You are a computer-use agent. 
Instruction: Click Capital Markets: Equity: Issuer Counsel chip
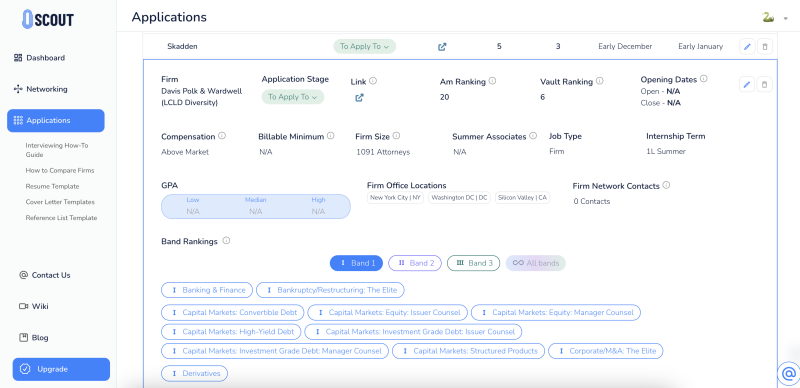point(387,312)
